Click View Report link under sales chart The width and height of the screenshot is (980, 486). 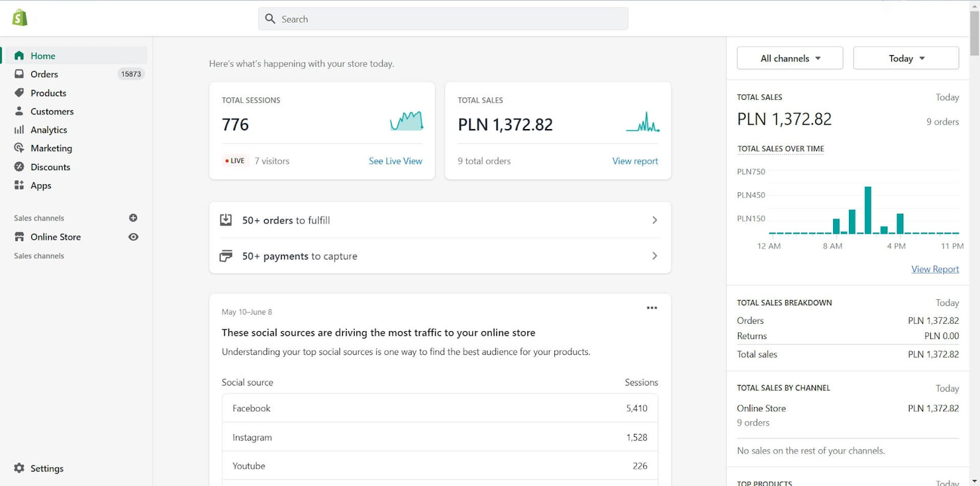click(935, 269)
